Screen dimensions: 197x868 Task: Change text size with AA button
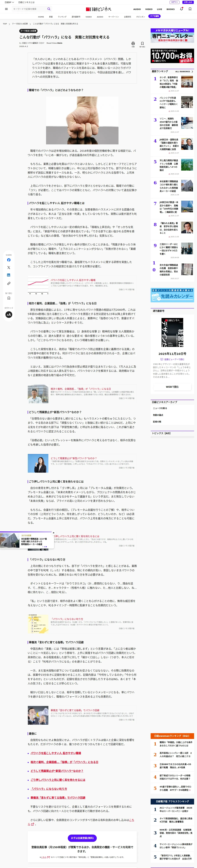click(9, 314)
